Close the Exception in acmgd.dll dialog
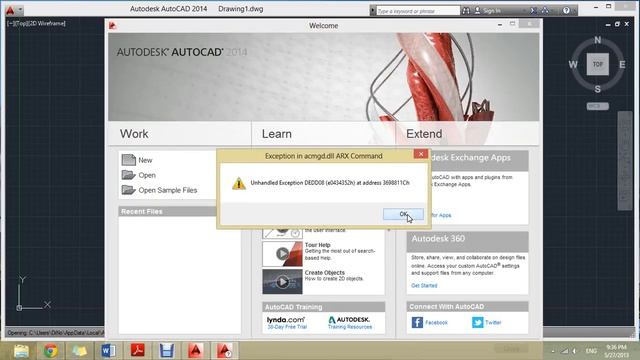Screen dimensions: 640x360 pos(420,154)
